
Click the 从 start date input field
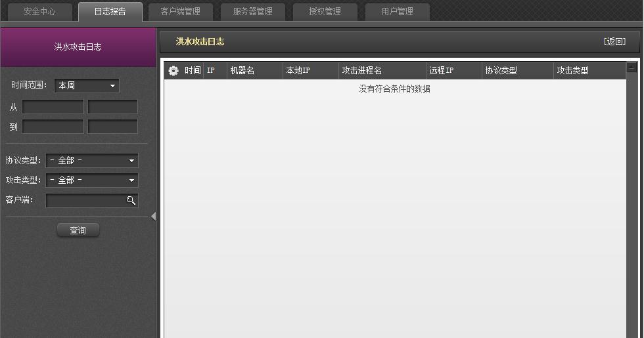pos(53,106)
